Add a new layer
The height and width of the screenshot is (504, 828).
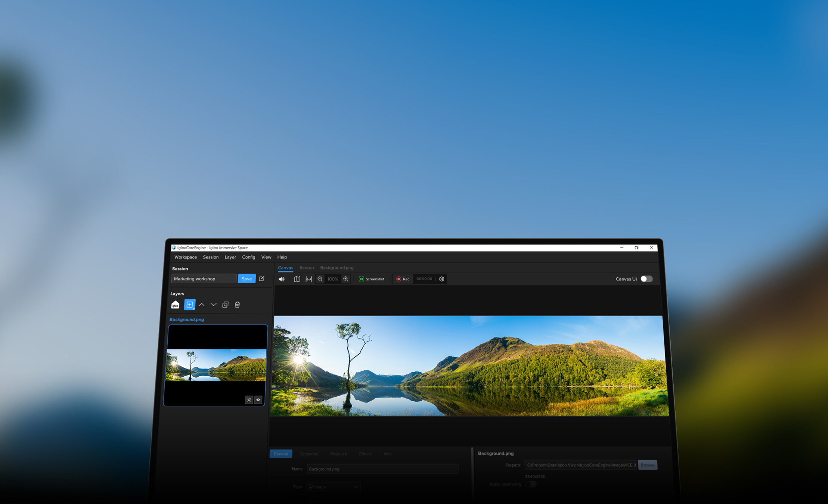tap(190, 305)
